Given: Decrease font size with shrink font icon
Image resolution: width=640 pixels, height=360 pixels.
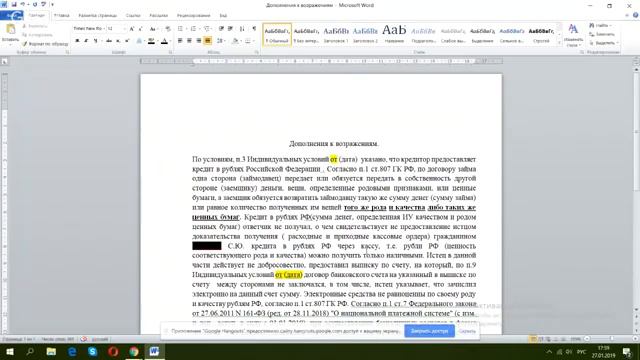Looking at the screenshot, I should coord(140,29).
